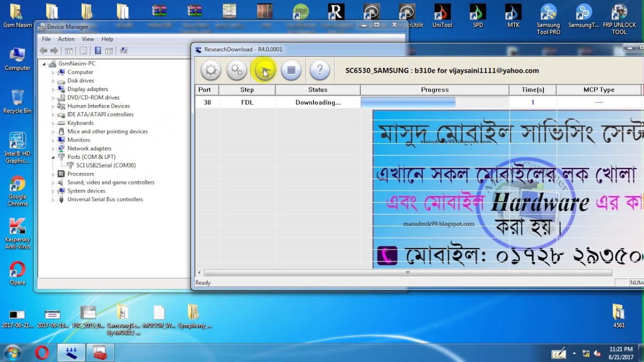The height and width of the screenshot is (362, 644).
Task: Open the question mark help icon
Action: [319, 70]
